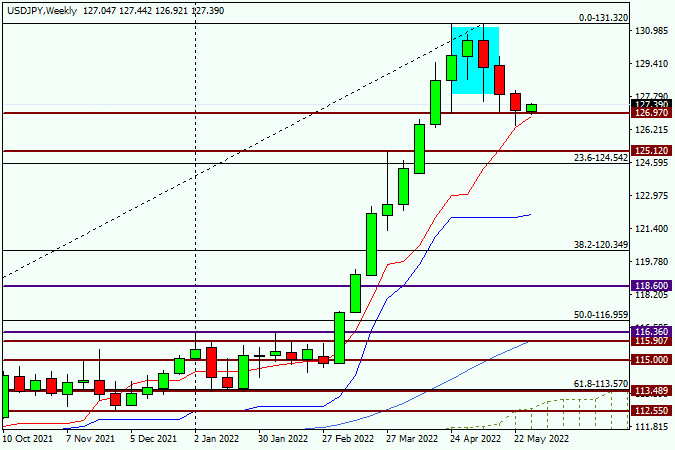Click the 0.0-131.320 Fibonacci label
675x450 pixels.
pyautogui.click(x=603, y=18)
